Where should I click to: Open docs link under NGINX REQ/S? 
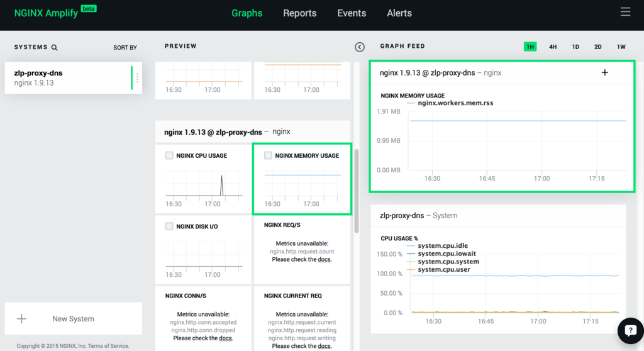324,259
